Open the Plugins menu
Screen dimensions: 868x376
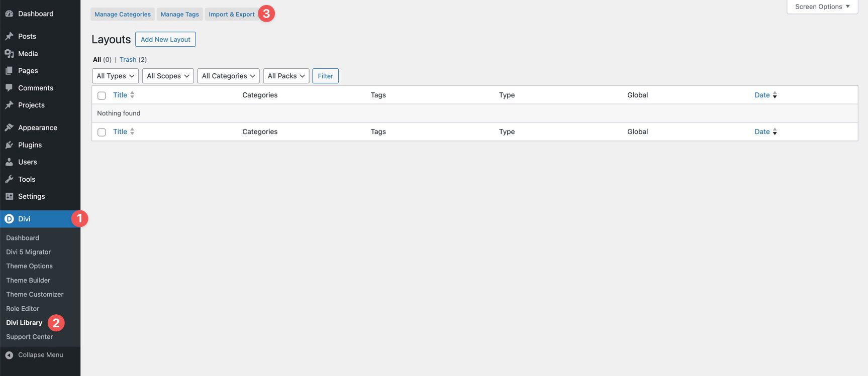tap(30, 145)
